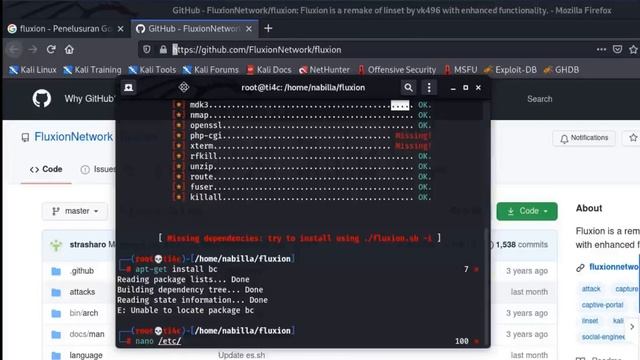The width and height of the screenshot is (640, 360).
Task: Click the Notifications button
Action: coord(584,138)
